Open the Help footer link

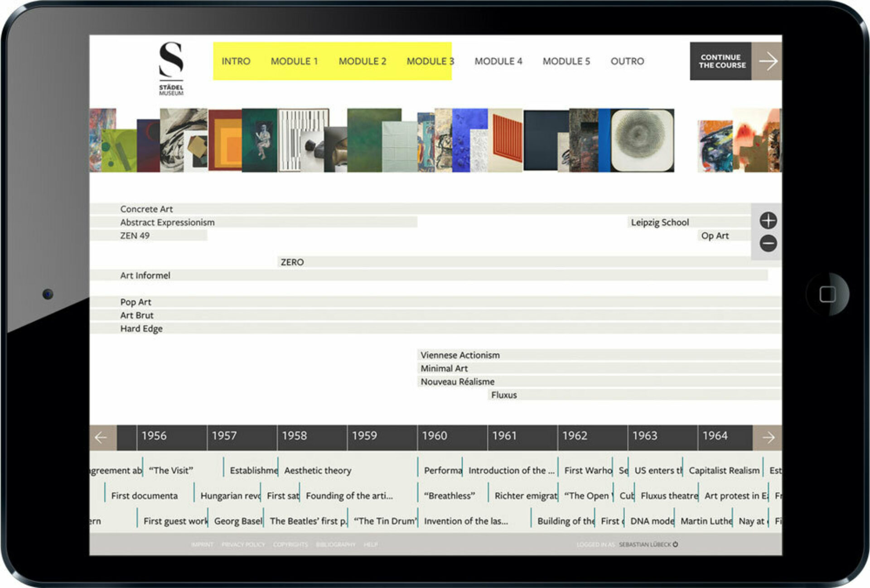click(371, 545)
